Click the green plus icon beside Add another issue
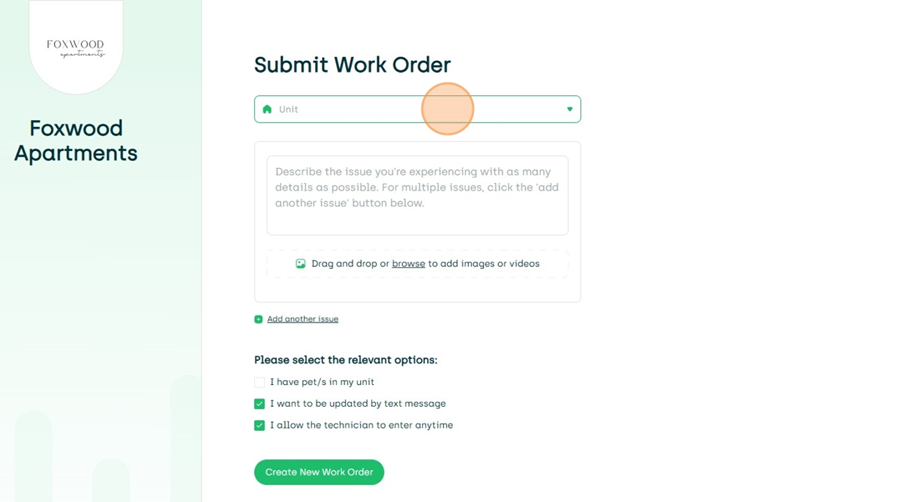Image resolution: width=900 pixels, height=502 pixels. [x=258, y=319]
